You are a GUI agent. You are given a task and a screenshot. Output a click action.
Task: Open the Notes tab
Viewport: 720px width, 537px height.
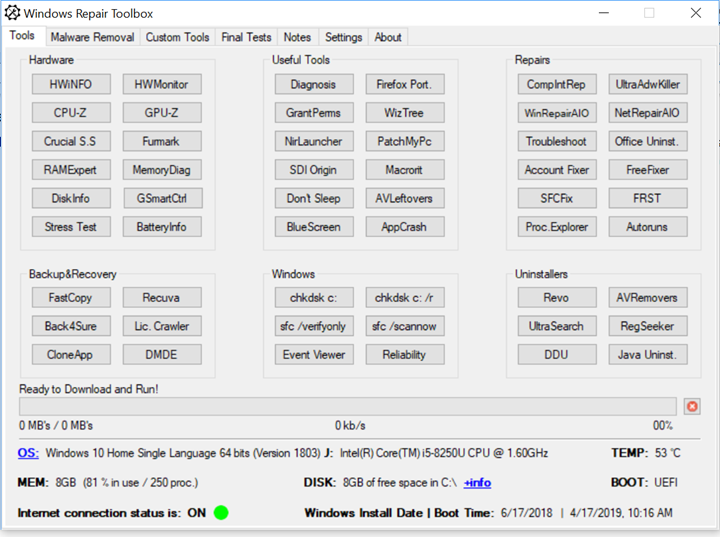click(x=297, y=37)
